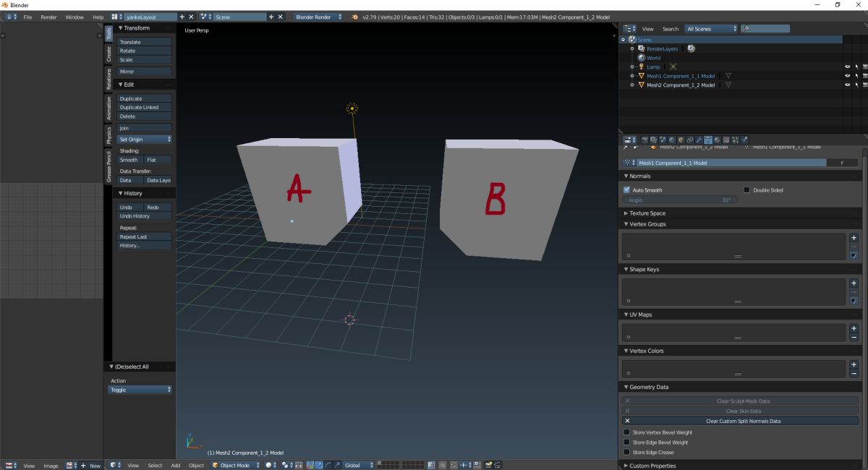
Task: Open the Object properties cube icon
Action: [681, 140]
